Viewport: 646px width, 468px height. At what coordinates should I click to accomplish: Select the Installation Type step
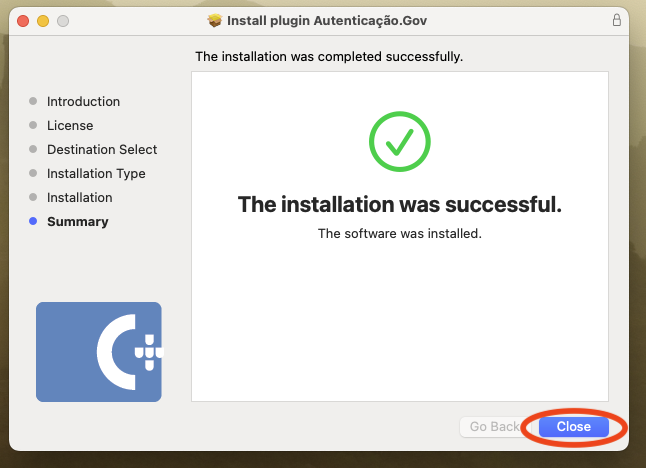point(96,173)
